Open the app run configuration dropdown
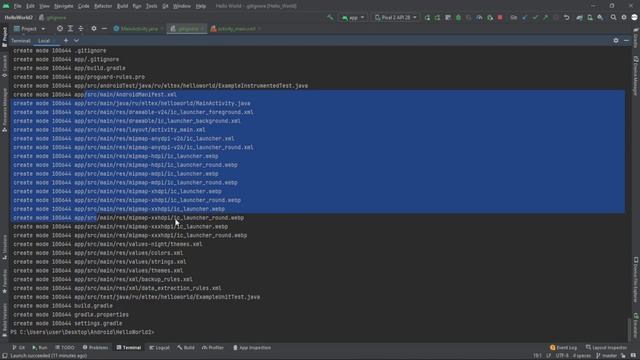This screenshot has height=360, width=640. click(x=353, y=18)
